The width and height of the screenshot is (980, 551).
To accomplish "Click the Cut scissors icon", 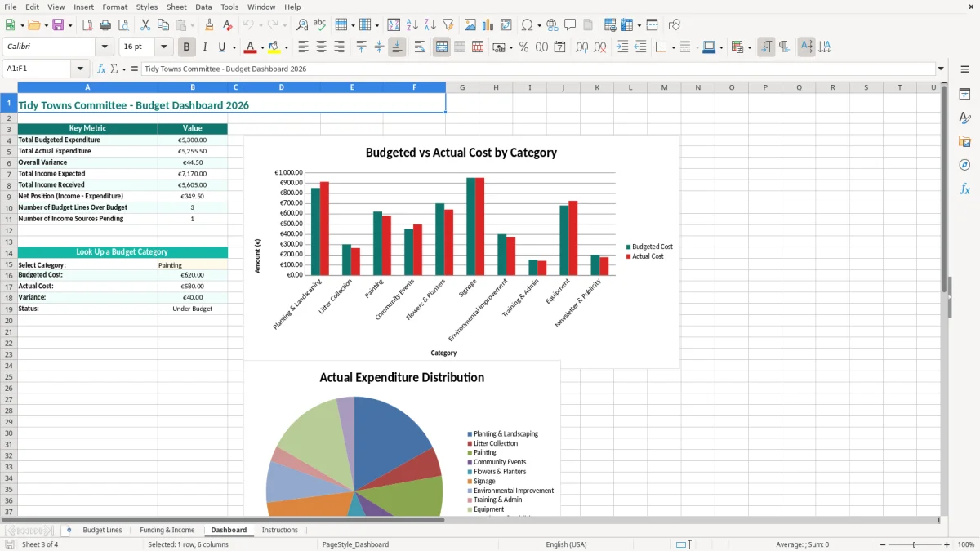I will 145,25.
